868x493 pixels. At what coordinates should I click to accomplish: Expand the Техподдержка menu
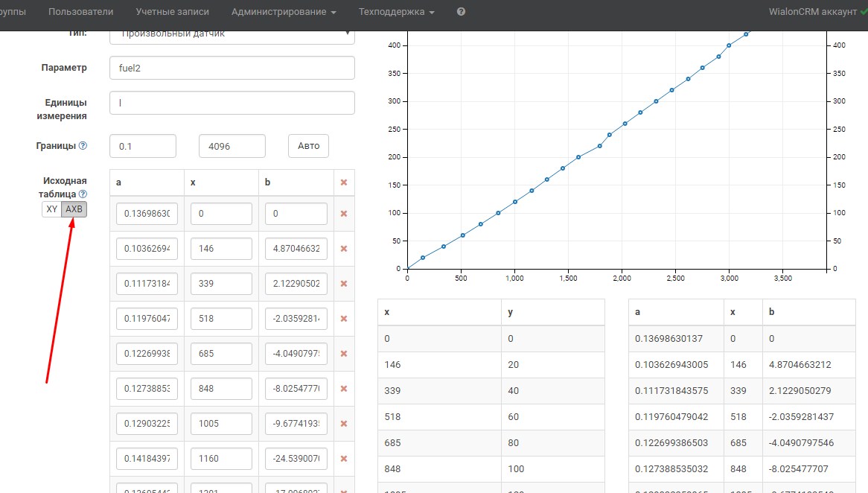tap(397, 12)
